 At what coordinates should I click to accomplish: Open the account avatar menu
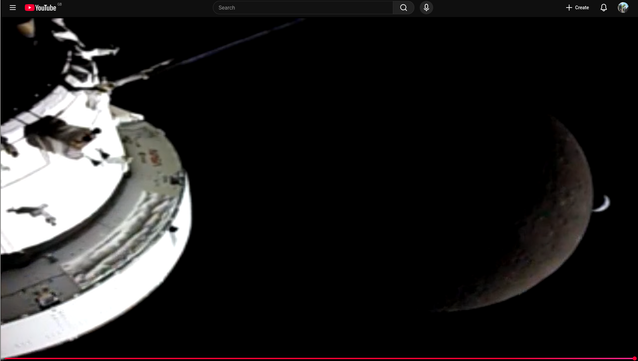pyautogui.click(x=623, y=8)
